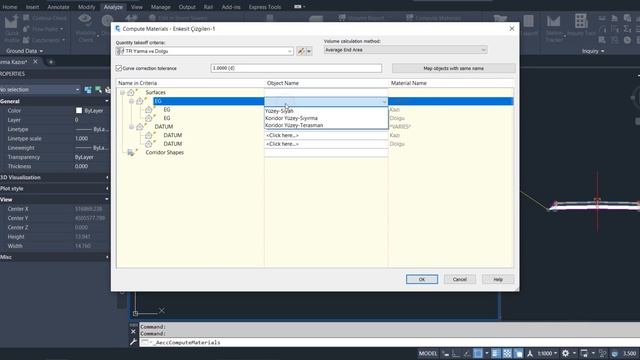Click Map objects with same name button

(x=453, y=68)
